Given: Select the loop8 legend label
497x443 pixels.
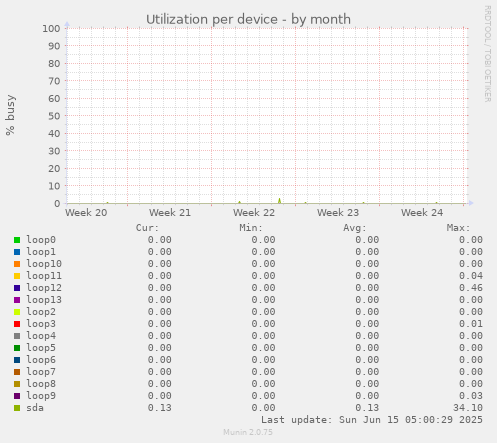Looking at the screenshot, I should (x=41, y=384).
